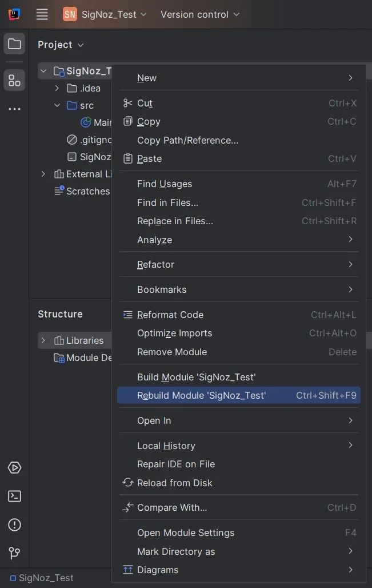This screenshot has width=372, height=588.
Task: Open the Version control dropdown
Action: coord(199,14)
